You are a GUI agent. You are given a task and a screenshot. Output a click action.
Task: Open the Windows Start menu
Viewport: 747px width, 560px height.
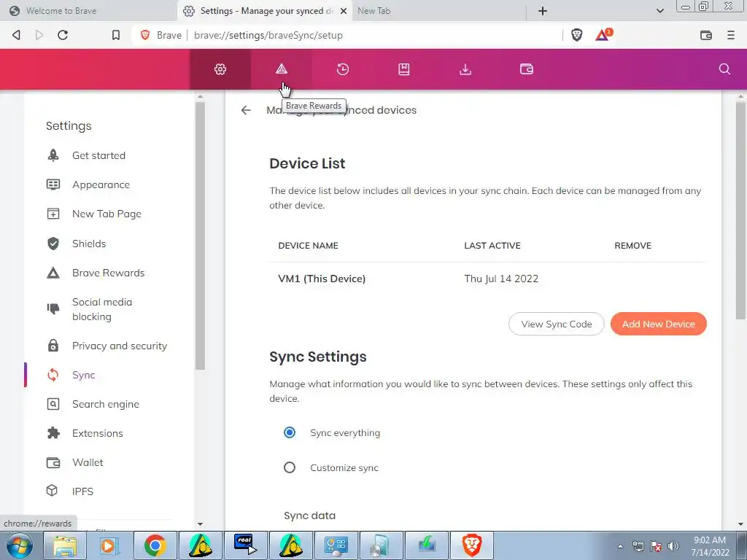tap(20, 545)
